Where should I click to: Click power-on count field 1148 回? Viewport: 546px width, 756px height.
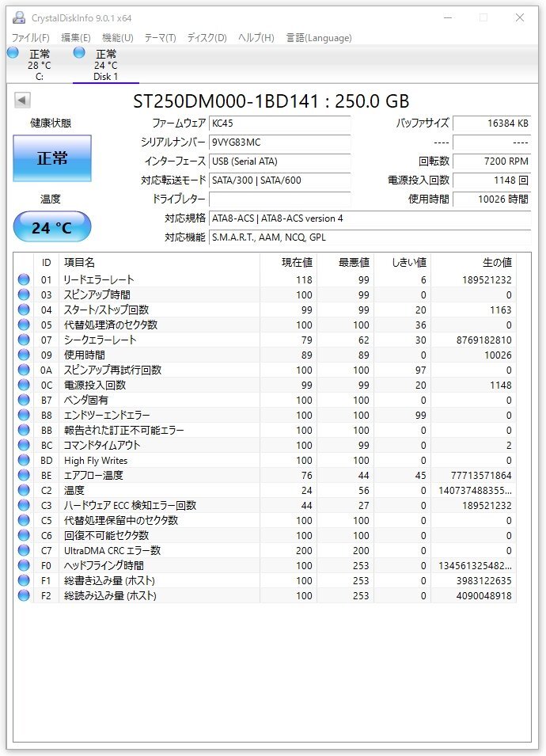click(491, 180)
